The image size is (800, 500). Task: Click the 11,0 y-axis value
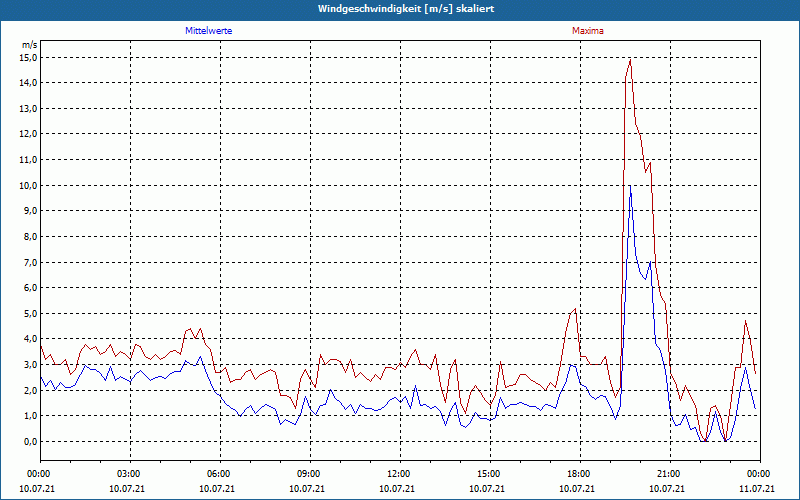(x=29, y=160)
